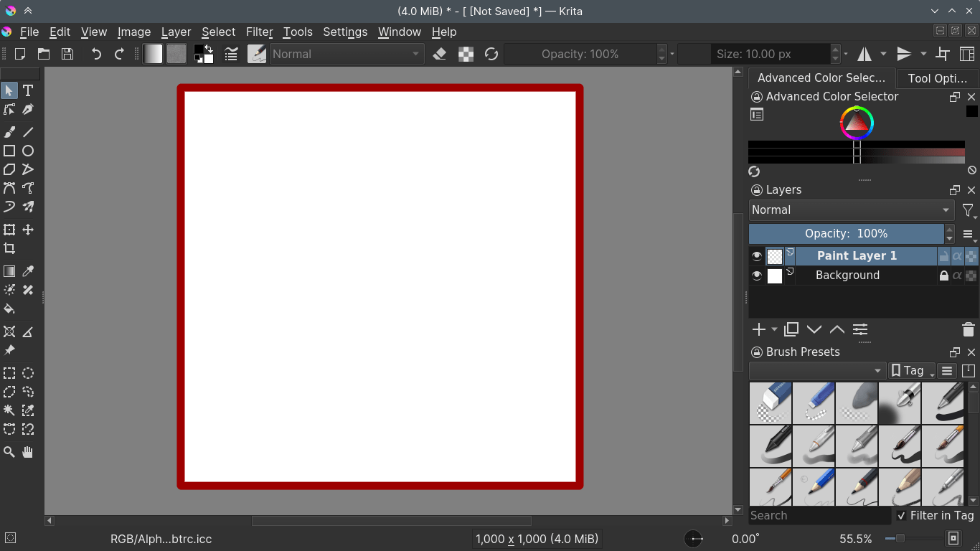Open the layer blending mode dropdown

[851, 210]
